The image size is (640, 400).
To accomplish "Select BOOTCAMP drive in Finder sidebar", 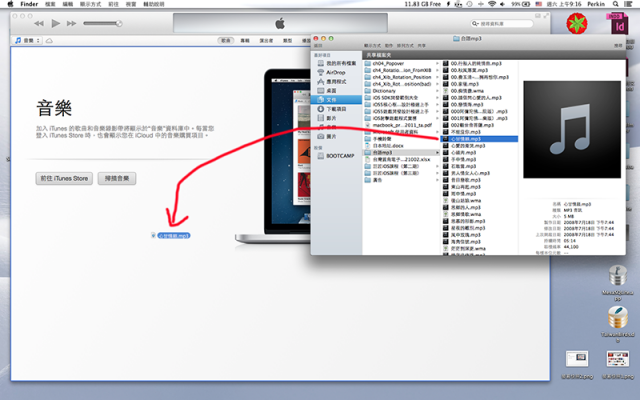I will click(x=336, y=156).
